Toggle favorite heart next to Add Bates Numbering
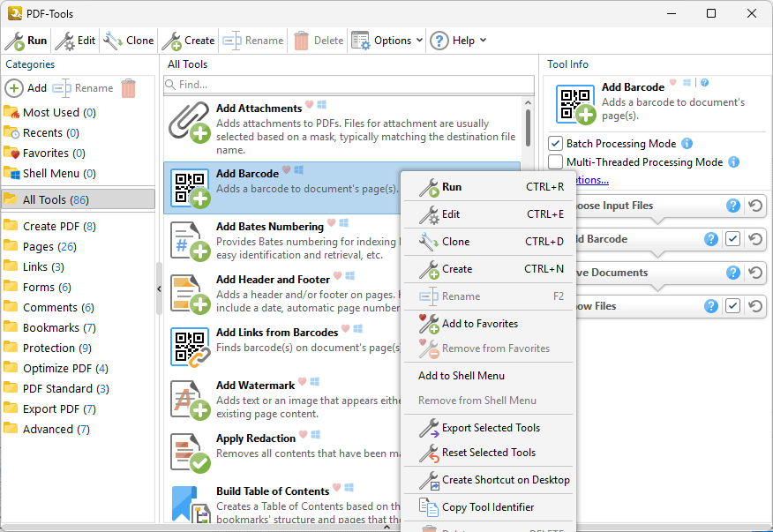Viewport: 773px width, 532px height. [x=331, y=223]
